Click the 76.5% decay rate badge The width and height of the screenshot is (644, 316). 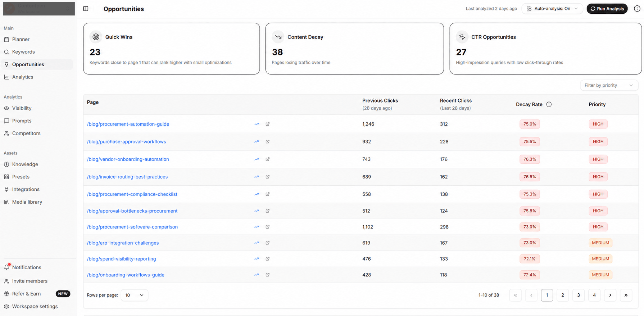pyautogui.click(x=530, y=177)
